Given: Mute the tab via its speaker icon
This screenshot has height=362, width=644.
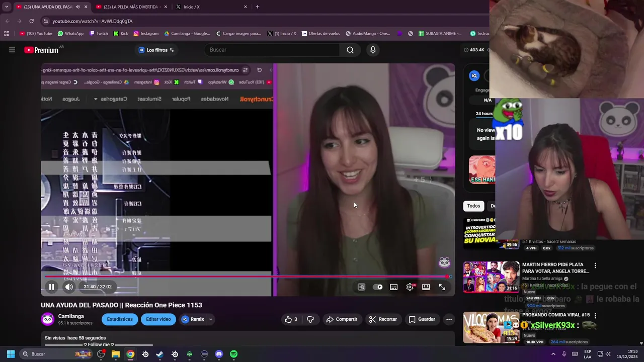Looking at the screenshot, I should [x=77, y=7].
